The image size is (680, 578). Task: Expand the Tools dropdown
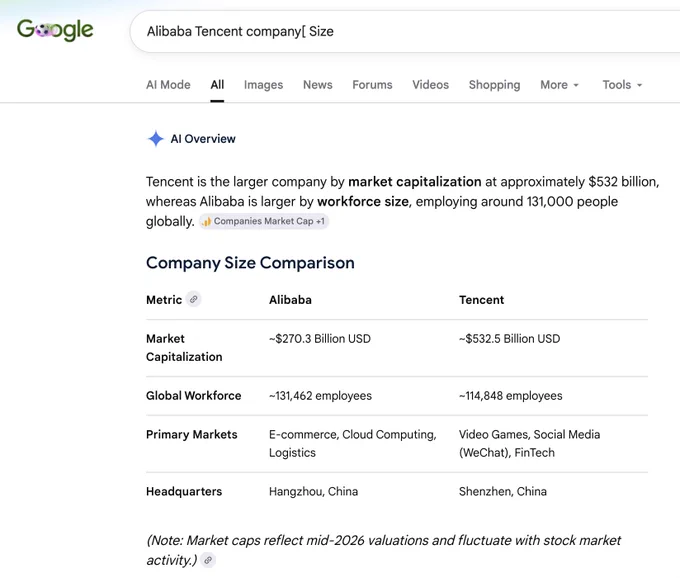622,85
